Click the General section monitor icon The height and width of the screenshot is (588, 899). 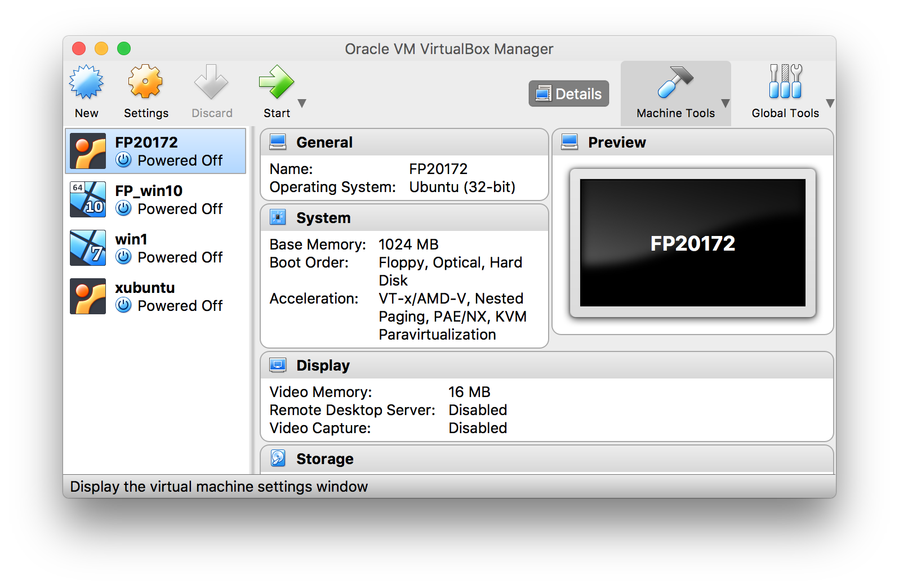[x=278, y=142]
